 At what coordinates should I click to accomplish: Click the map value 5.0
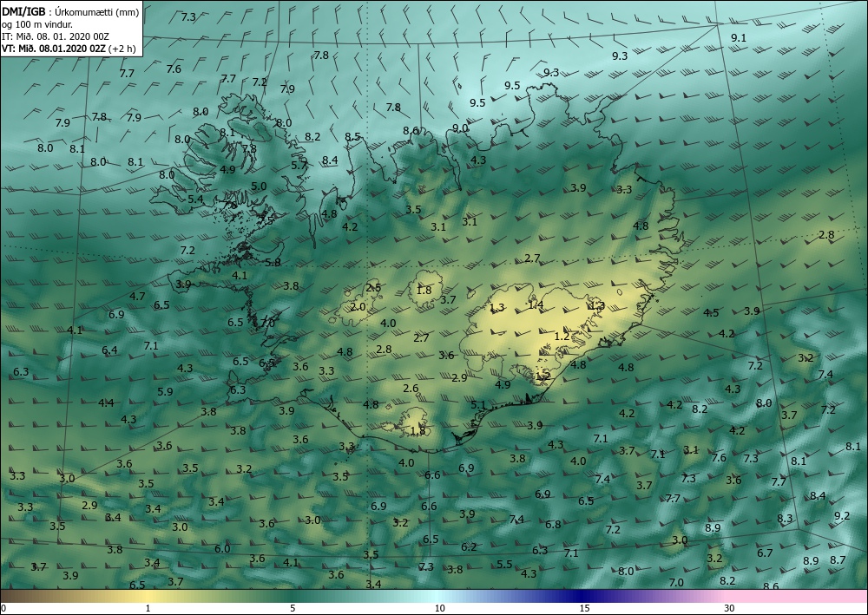coord(259,186)
